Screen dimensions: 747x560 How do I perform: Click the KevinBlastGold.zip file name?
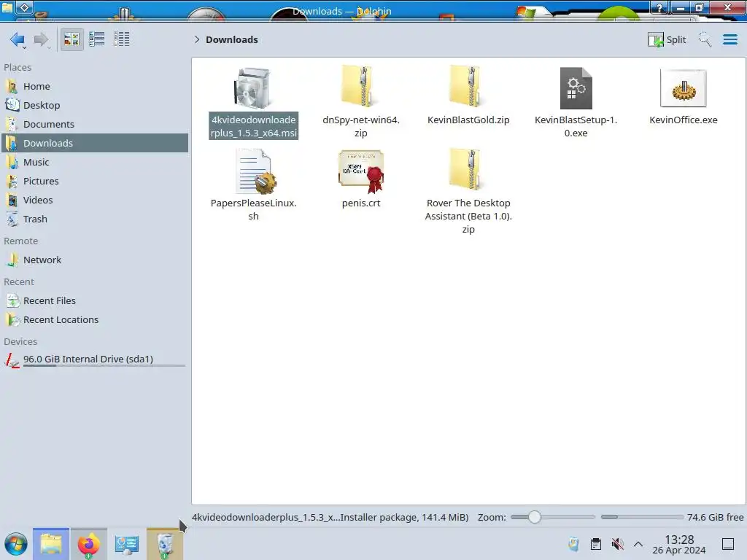468,120
